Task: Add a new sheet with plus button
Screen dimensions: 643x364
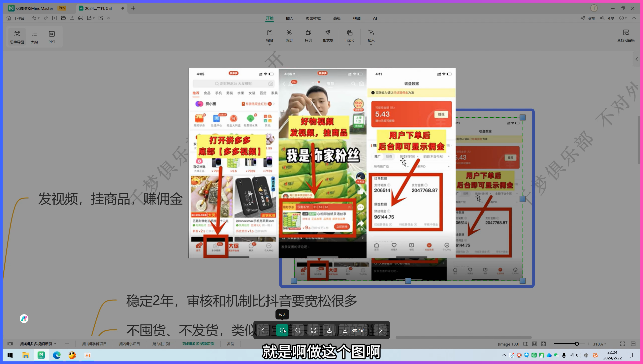Action: point(67,344)
